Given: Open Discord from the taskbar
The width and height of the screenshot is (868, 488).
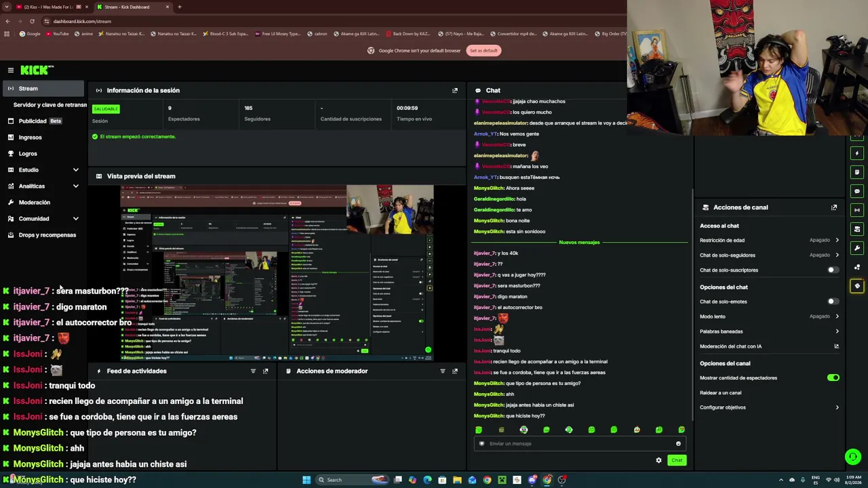Looking at the screenshot, I should click(x=532, y=480).
